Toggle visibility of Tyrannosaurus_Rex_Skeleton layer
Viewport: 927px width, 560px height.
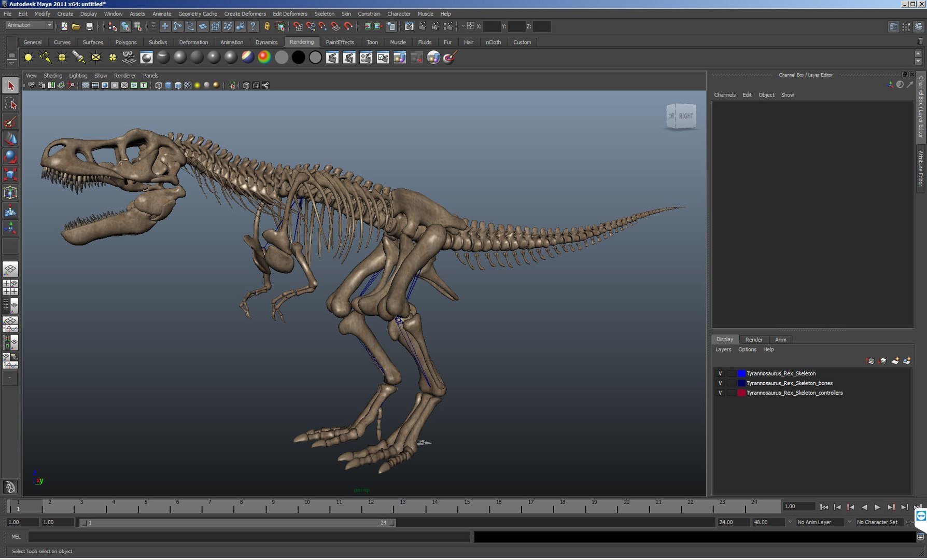(x=720, y=373)
